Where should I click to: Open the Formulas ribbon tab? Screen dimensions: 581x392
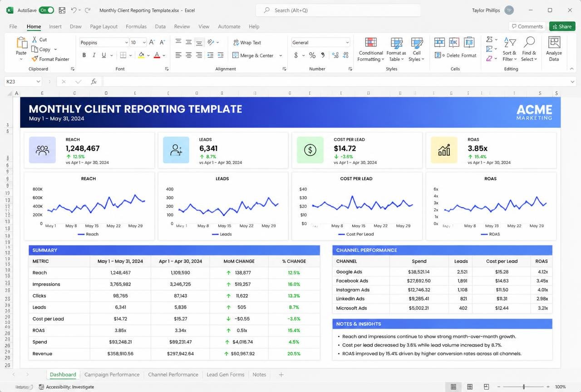[136, 26]
